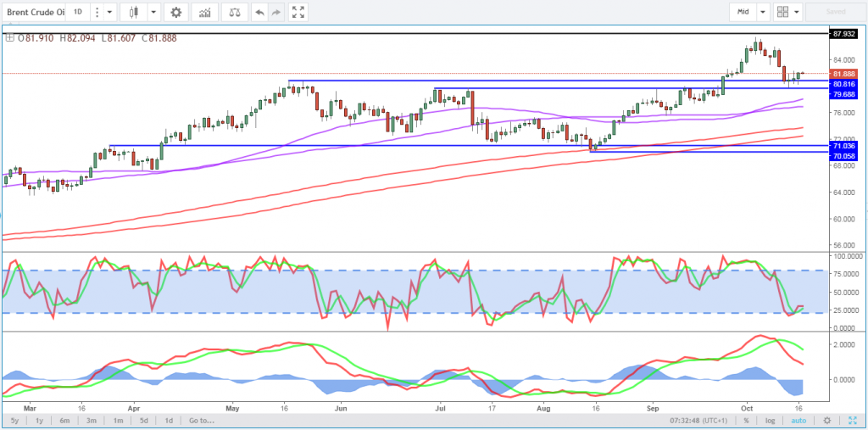Switch to the 5d time range
The width and height of the screenshot is (868, 430).
point(143,421)
